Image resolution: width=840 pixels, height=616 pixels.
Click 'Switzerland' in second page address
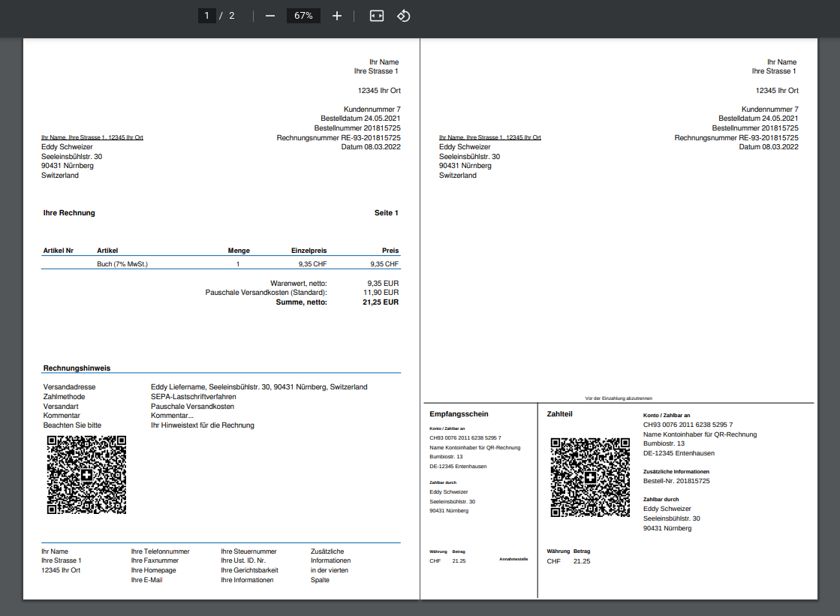pyautogui.click(x=457, y=175)
